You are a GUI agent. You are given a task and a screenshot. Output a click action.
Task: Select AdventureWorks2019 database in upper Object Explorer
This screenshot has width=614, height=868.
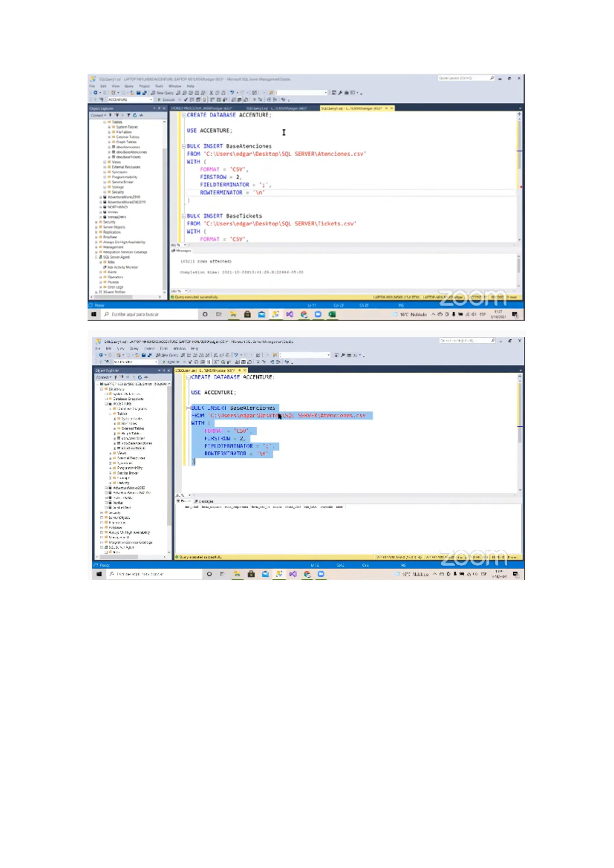coord(122,197)
